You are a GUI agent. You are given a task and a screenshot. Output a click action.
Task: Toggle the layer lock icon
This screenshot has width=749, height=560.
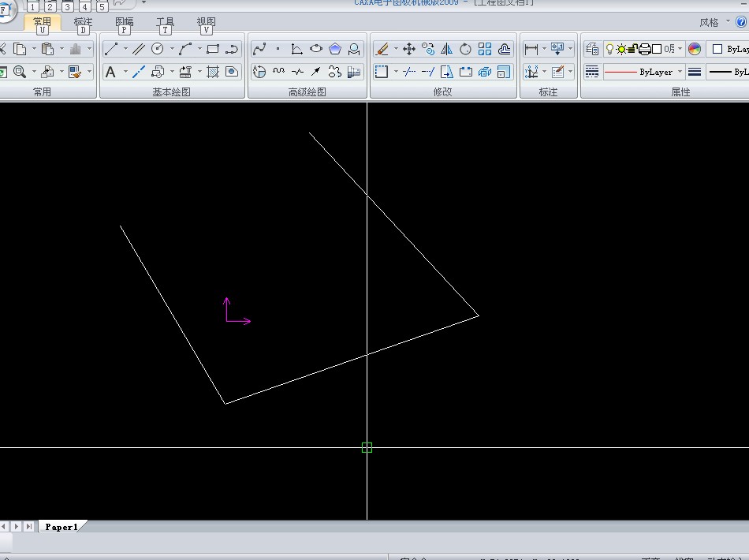(x=632, y=49)
